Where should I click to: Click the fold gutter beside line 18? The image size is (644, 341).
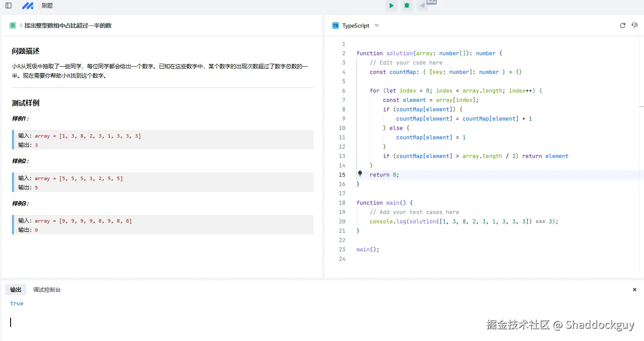351,203
